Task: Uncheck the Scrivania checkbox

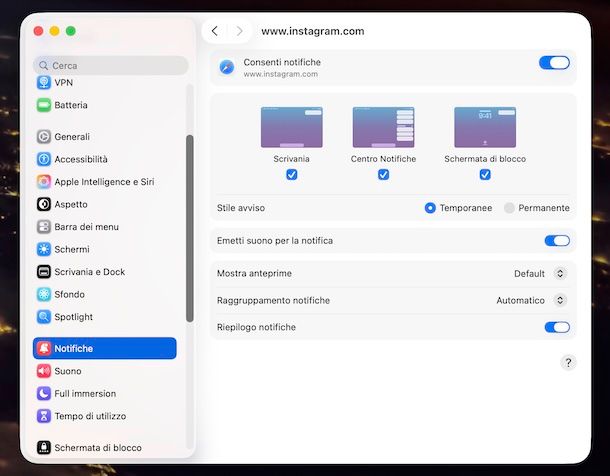Action: click(x=292, y=175)
